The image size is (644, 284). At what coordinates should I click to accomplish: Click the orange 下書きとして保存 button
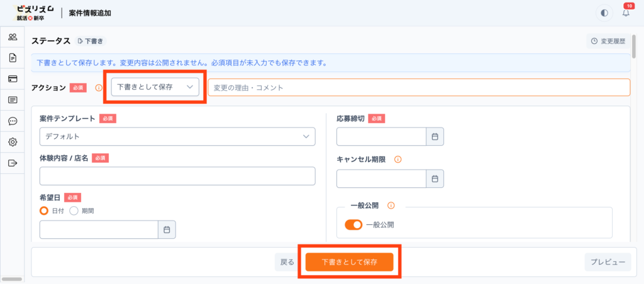pyautogui.click(x=349, y=262)
